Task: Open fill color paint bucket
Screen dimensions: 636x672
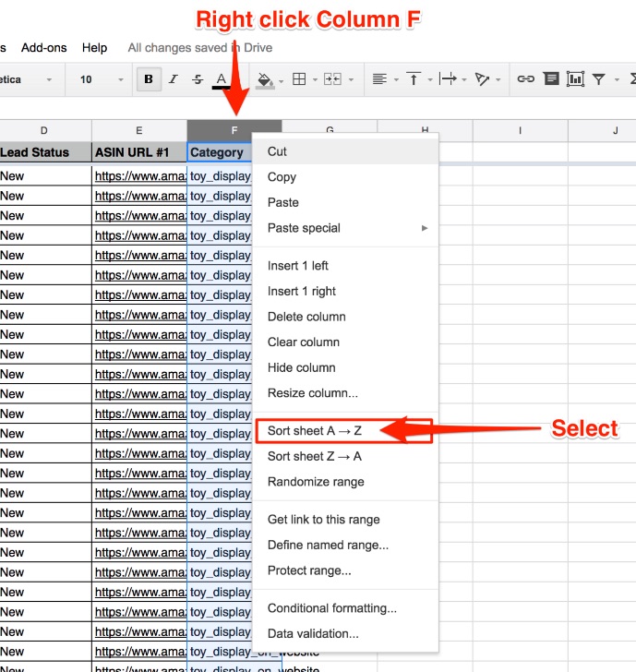Action: click(x=265, y=80)
